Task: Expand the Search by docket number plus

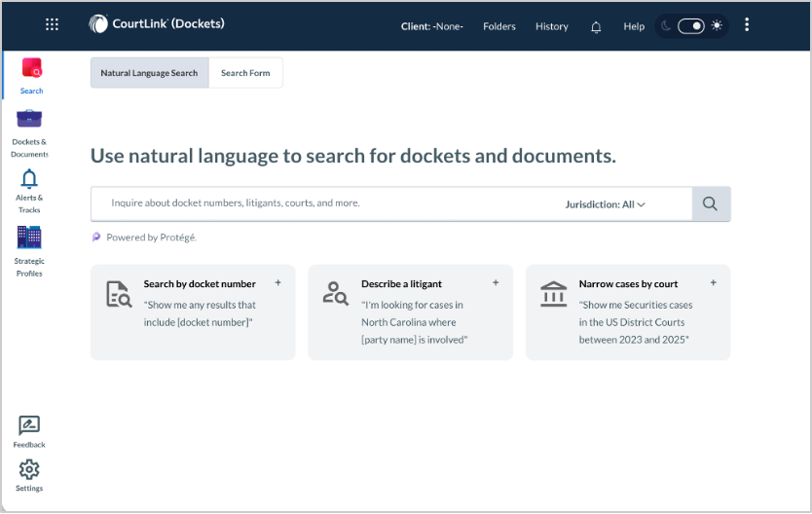Action: point(278,283)
